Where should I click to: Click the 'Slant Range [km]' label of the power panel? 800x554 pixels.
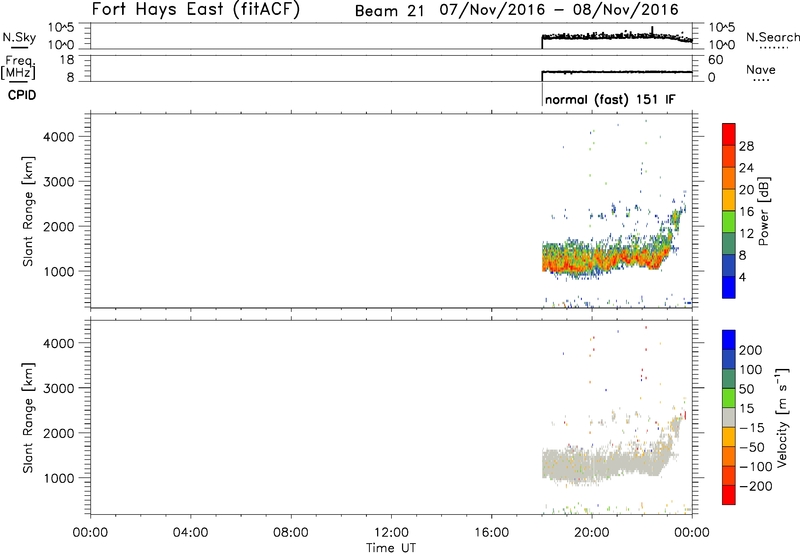pos(28,211)
